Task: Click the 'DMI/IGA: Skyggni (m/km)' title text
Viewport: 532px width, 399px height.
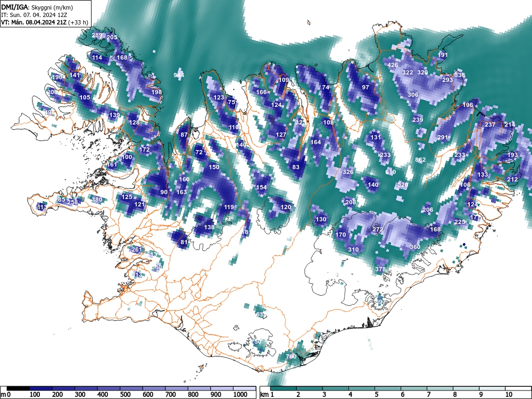Action: 37,7
